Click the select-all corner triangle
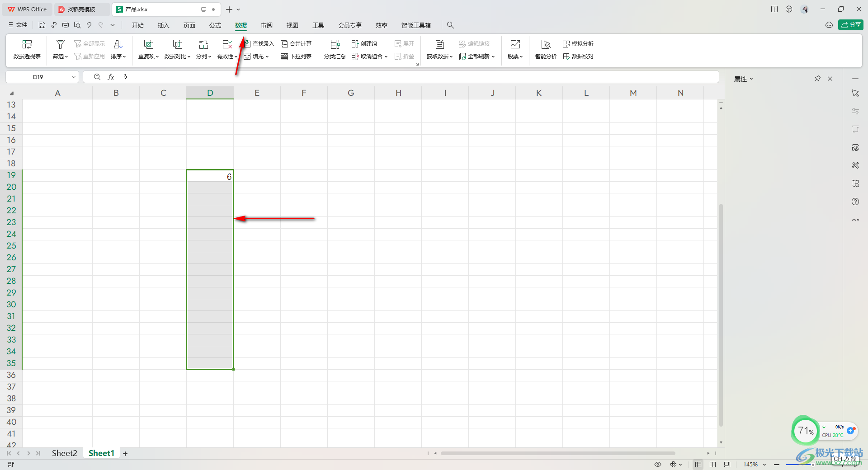 tap(11, 93)
